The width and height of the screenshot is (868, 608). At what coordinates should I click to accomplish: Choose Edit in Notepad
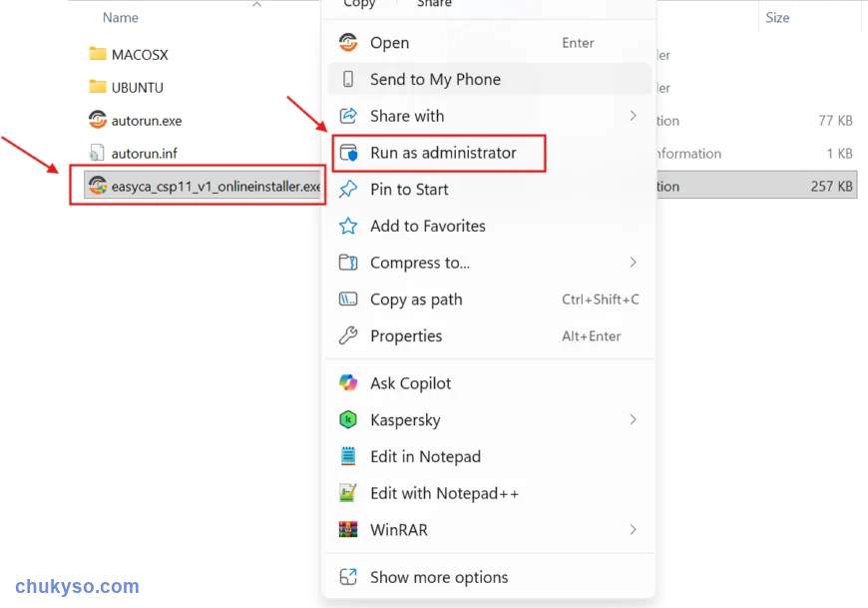tap(489, 456)
